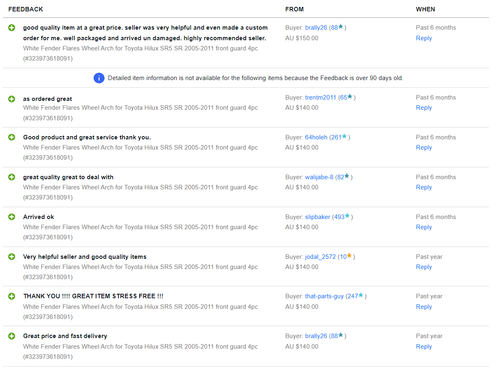The image size is (500, 373).
Task: Click the "great quality great to deal with" comment
Action: click(68, 177)
